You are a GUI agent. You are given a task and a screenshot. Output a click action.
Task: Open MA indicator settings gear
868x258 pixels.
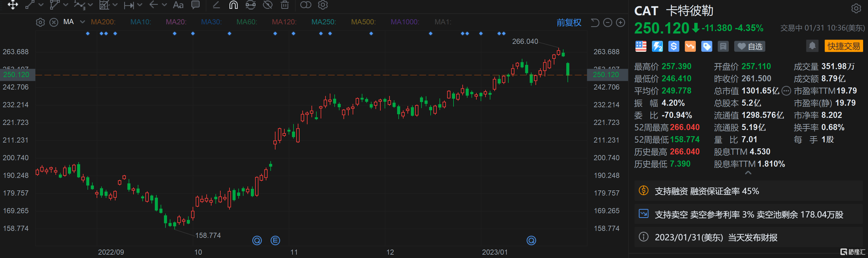pyautogui.click(x=40, y=22)
